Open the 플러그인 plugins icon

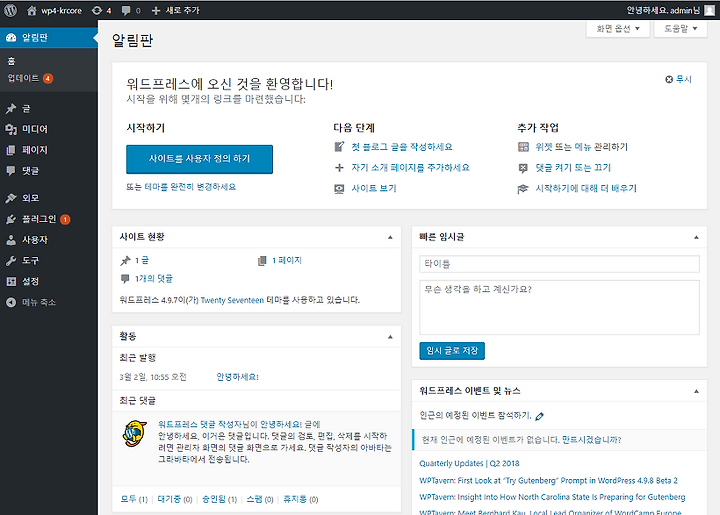coord(11,219)
